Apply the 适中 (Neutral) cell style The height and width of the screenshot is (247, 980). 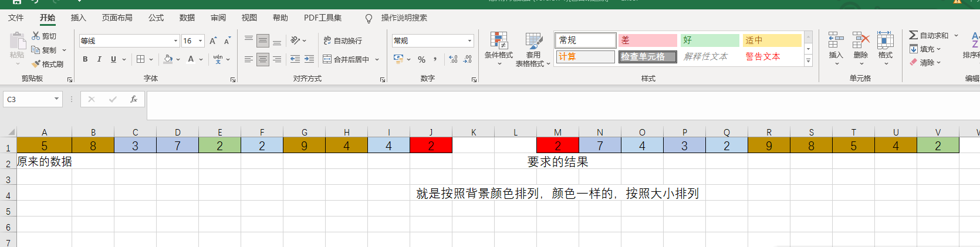(772, 40)
